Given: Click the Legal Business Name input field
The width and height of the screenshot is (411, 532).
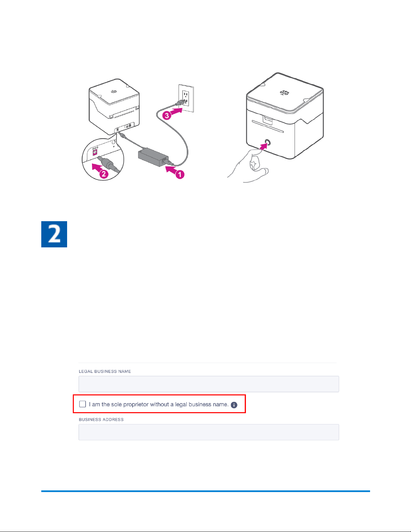Looking at the screenshot, I should [209, 384].
